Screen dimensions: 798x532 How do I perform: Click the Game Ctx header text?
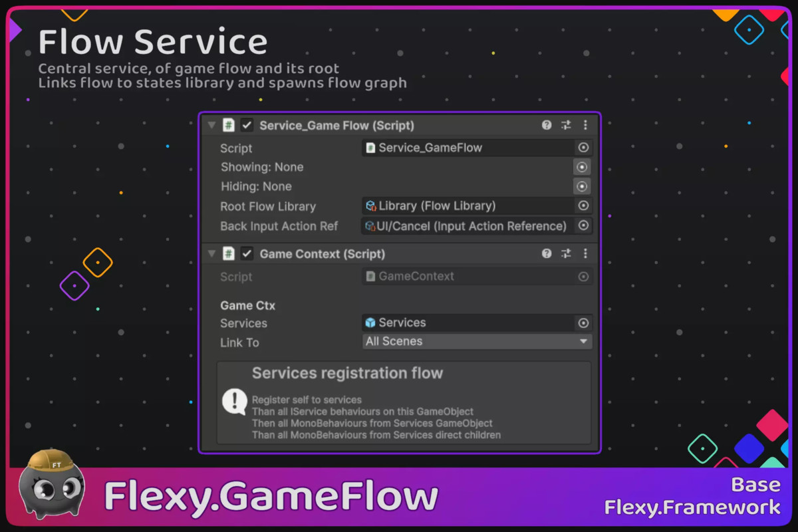pyautogui.click(x=247, y=306)
